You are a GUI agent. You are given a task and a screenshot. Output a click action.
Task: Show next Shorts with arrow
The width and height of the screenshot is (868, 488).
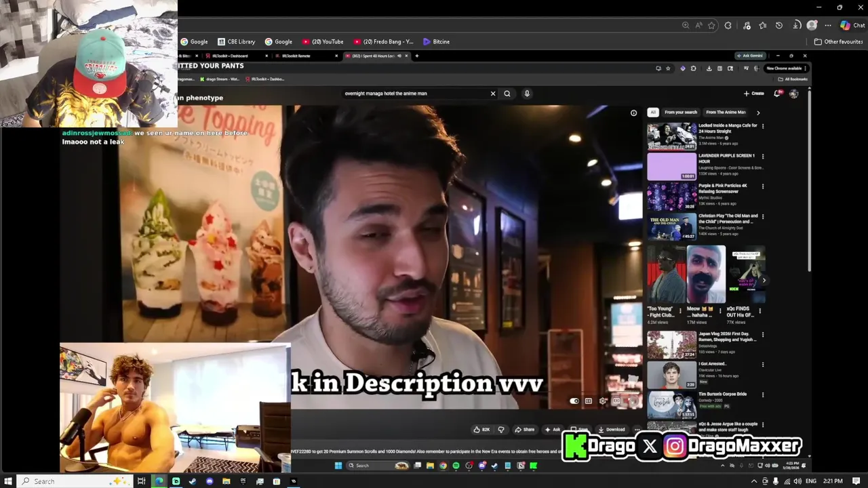pyautogui.click(x=764, y=280)
